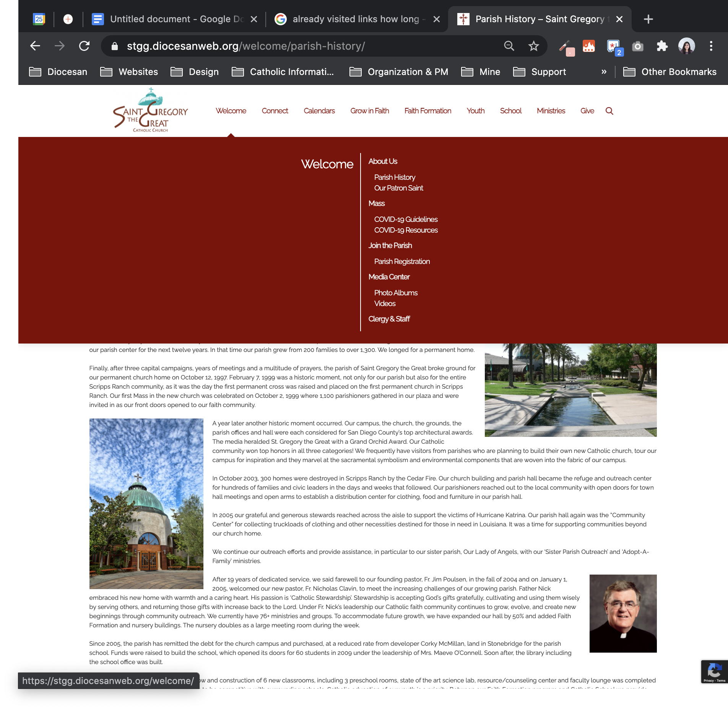This screenshot has width=728, height=710.
Task: Open the Diocesan bookmarks folder
Action: (58, 72)
